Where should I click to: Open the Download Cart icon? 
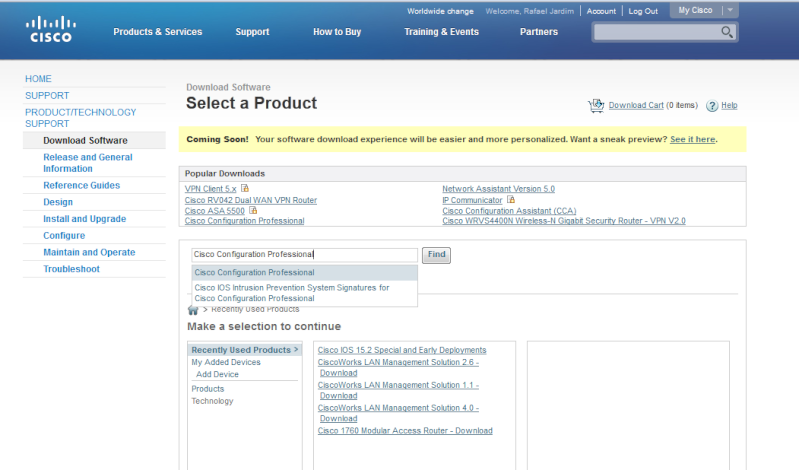coord(596,106)
